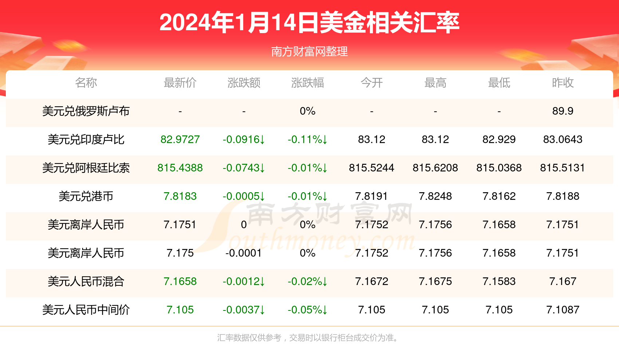Screen dimensions: 619x364
Task: Click the HKD latest price 7.8183
Action: tap(180, 196)
